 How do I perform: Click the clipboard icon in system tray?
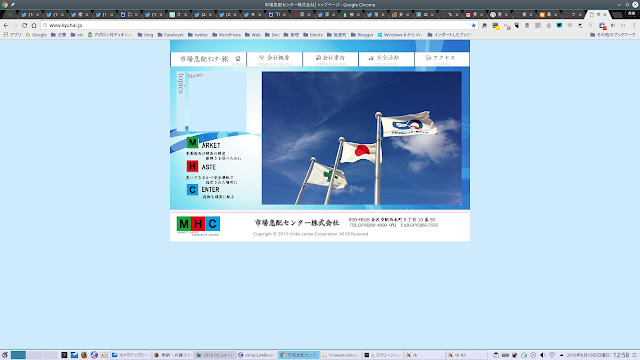click(x=496, y=355)
